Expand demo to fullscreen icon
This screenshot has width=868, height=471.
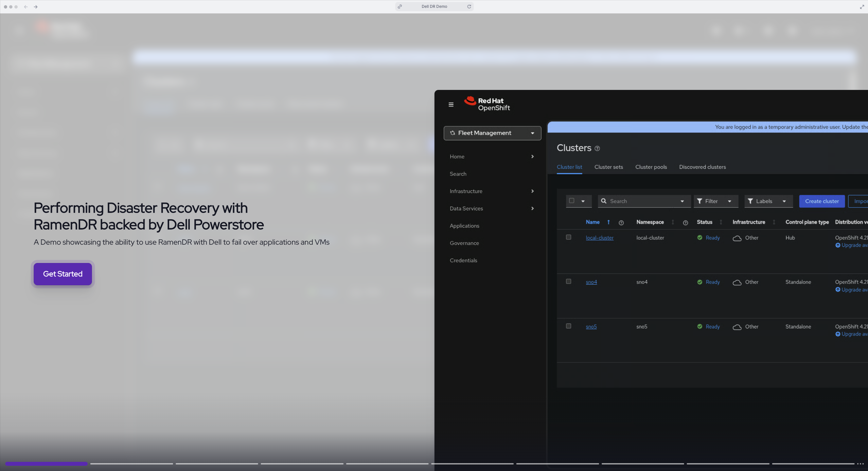(862, 7)
